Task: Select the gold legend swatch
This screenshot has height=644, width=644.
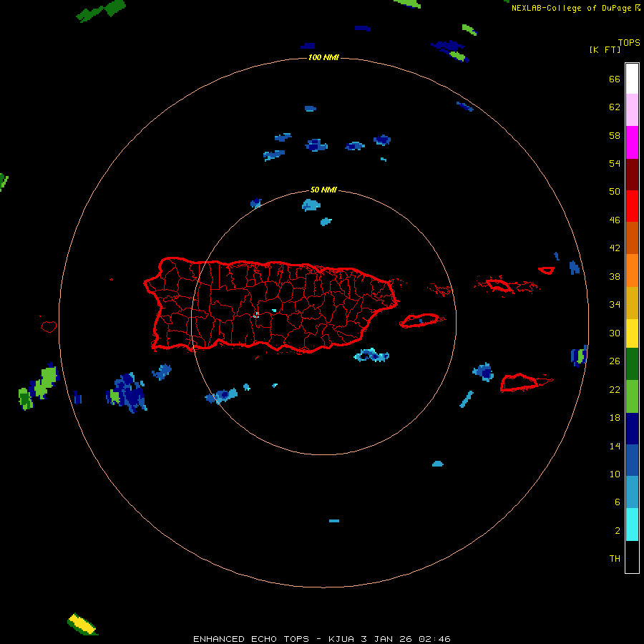Action: 632,303
